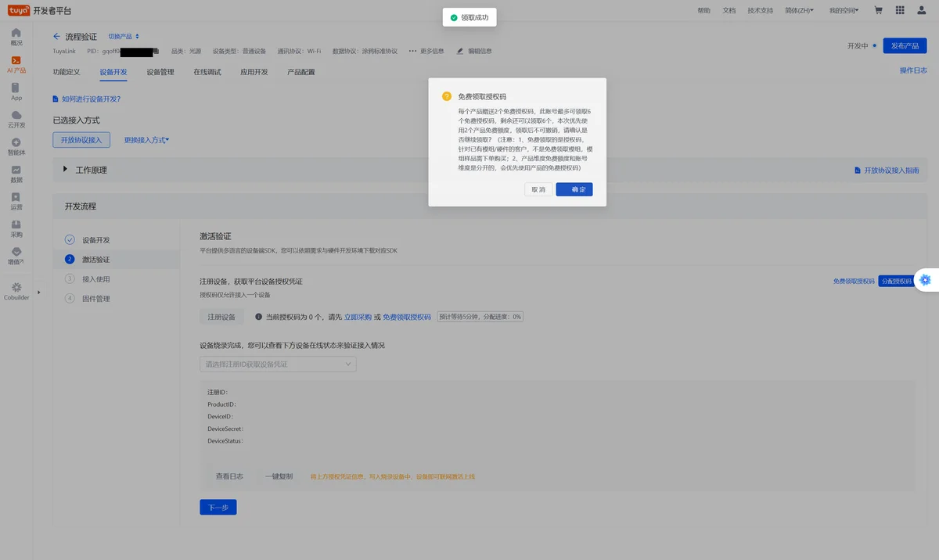Viewport: 939px width, 560px height.
Task: Open the 我的空间 dropdown
Action: [x=844, y=10]
